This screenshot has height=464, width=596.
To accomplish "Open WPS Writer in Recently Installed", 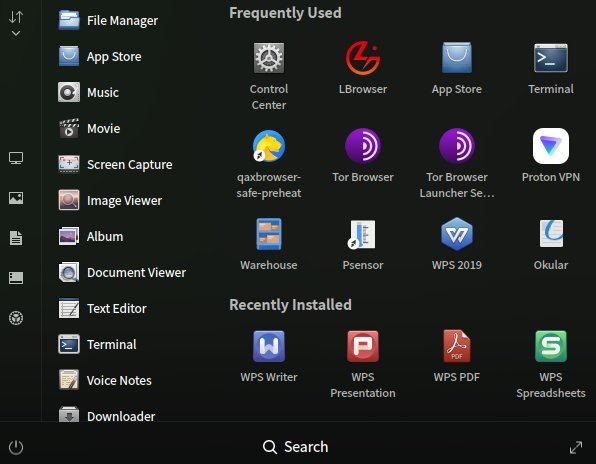I will [x=269, y=346].
